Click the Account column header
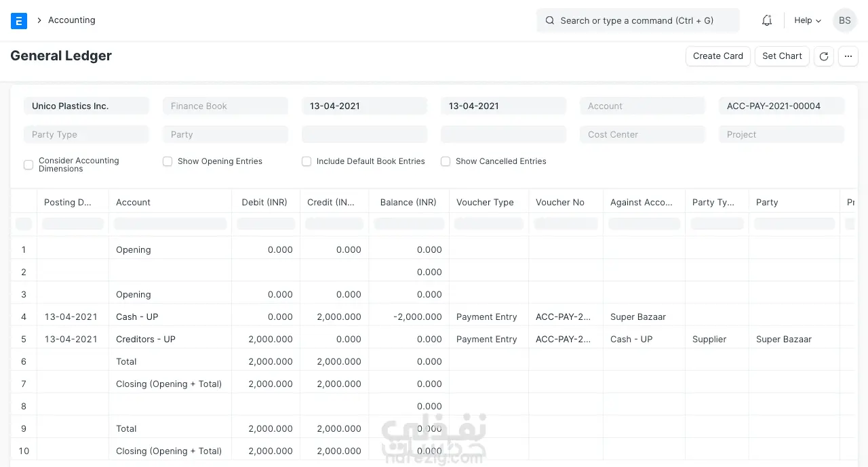 [x=170, y=202]
